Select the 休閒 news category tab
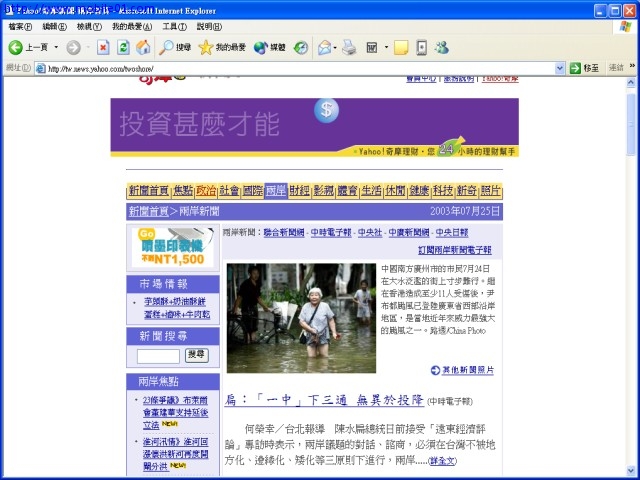 pos(395,191)
